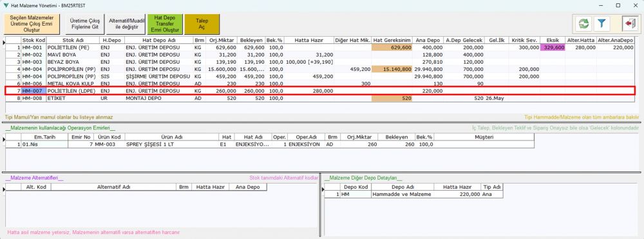
Task: Click 'POLİETİLEN (LDPE)' stock name
Action: pos(73,91)
